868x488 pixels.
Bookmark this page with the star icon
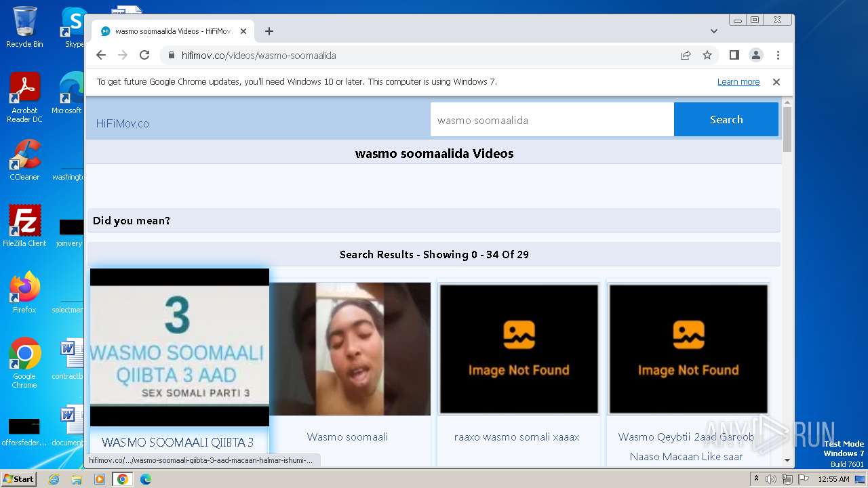707,55
